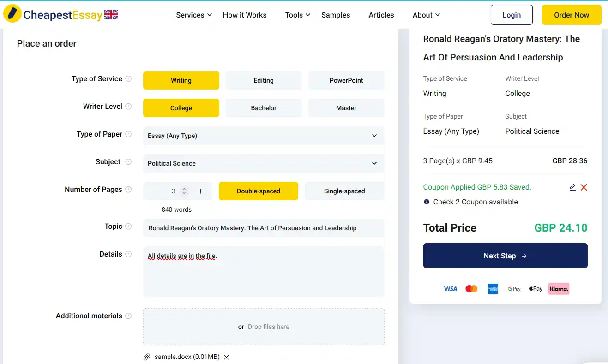Click info icon beside Writer Level label
608x364 pixels.
(128, 107)
